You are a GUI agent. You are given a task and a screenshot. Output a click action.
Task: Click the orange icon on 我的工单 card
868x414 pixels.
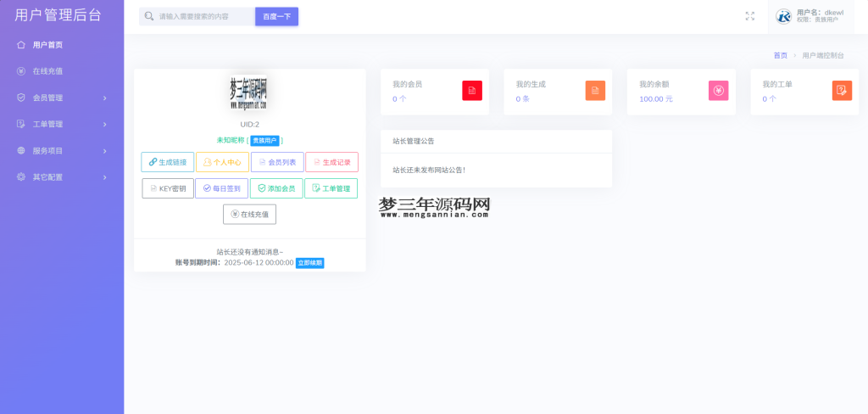(x=842, y=90)
